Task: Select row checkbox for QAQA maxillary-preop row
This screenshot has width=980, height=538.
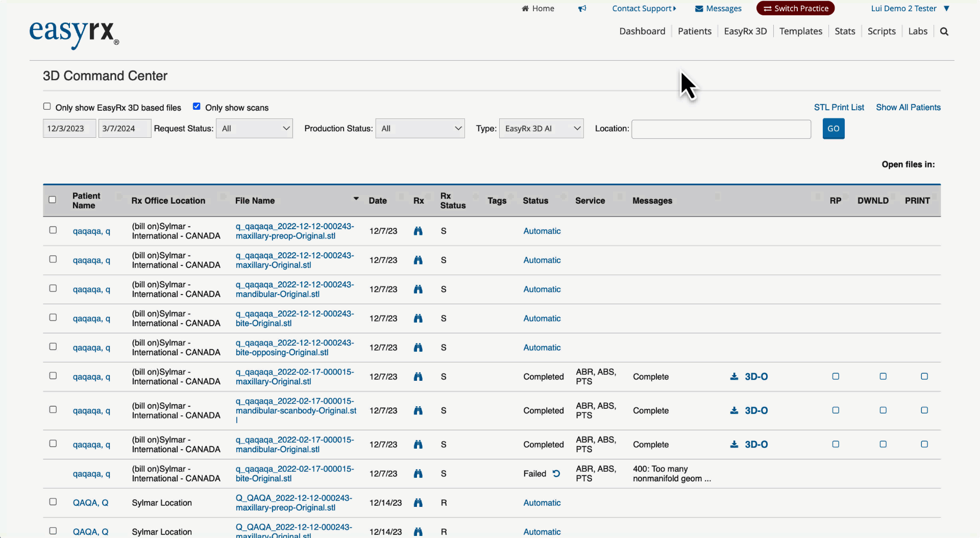Action: pos(53,502)
